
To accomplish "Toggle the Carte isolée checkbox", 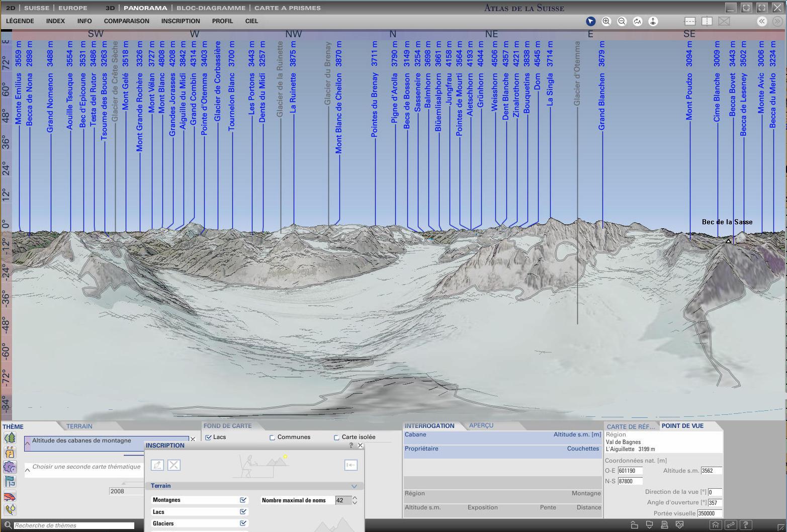I will pos(336,437).
